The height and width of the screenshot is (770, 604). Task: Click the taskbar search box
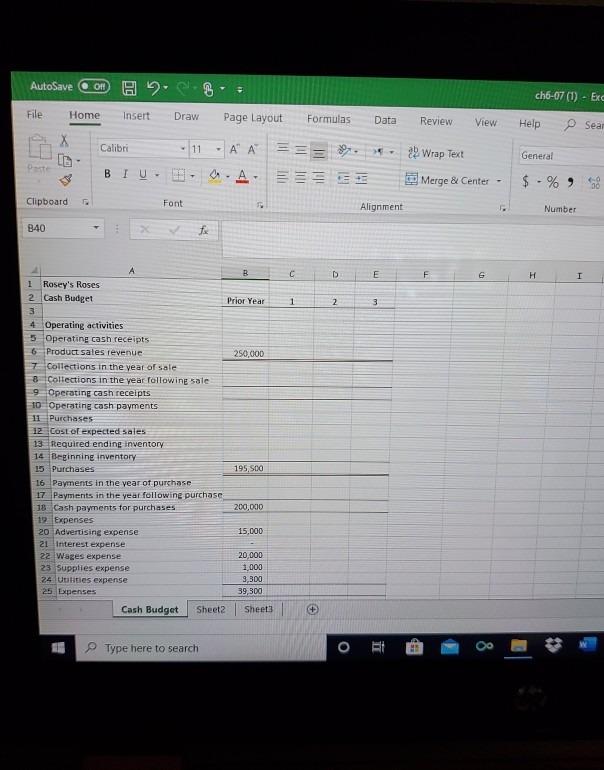coord(201,648)
